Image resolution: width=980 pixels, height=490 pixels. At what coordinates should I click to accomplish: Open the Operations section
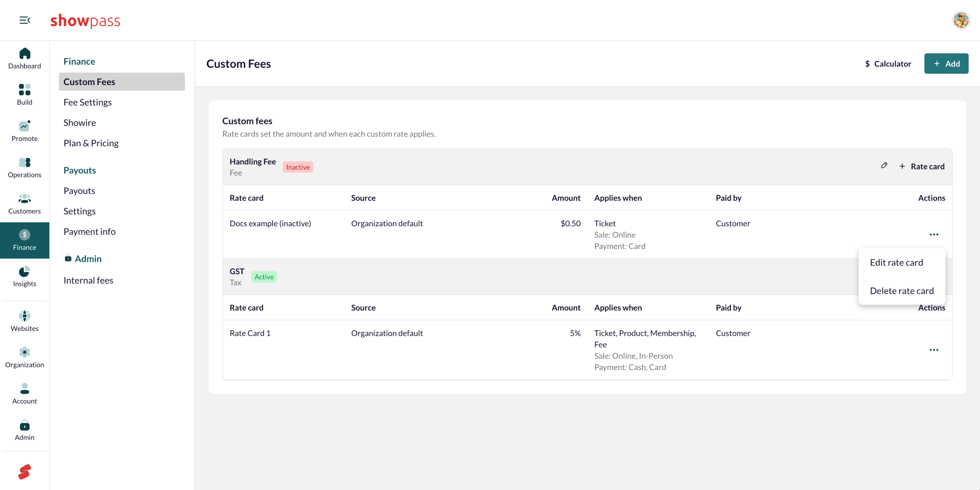click(24, 167)
